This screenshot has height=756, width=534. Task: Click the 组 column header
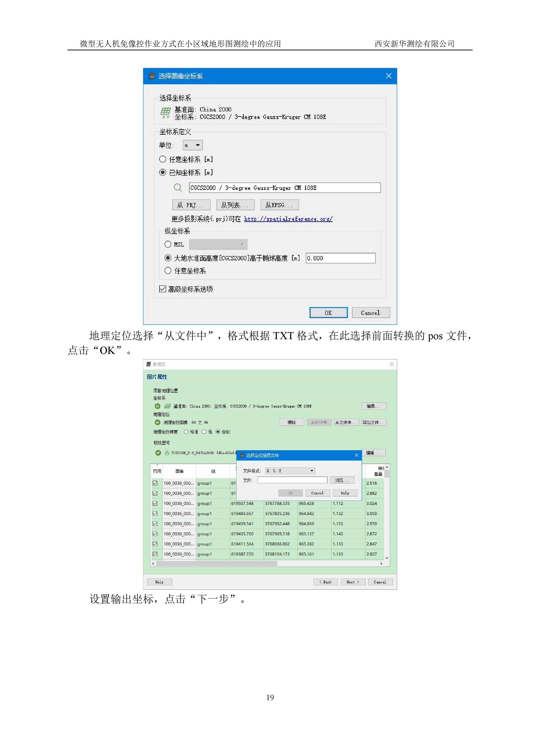coord(213,471)
